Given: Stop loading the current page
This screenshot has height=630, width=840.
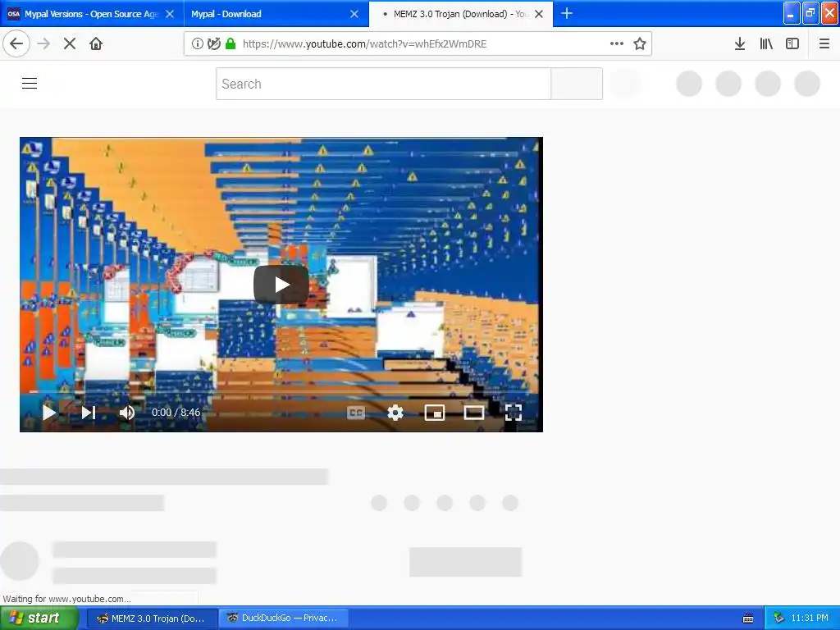Looking at the screenshot, I should [70, 43].
